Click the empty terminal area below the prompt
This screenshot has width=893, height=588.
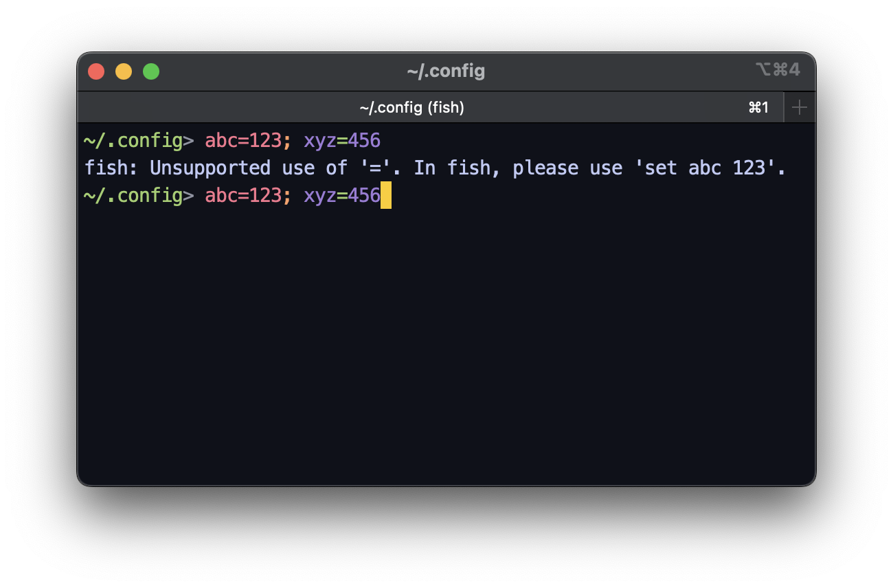point(447,330)
